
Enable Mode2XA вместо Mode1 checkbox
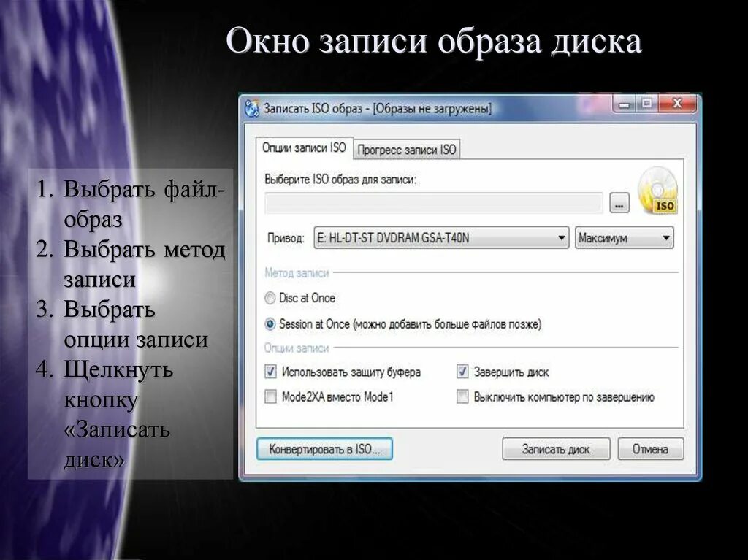coord(270,397)
